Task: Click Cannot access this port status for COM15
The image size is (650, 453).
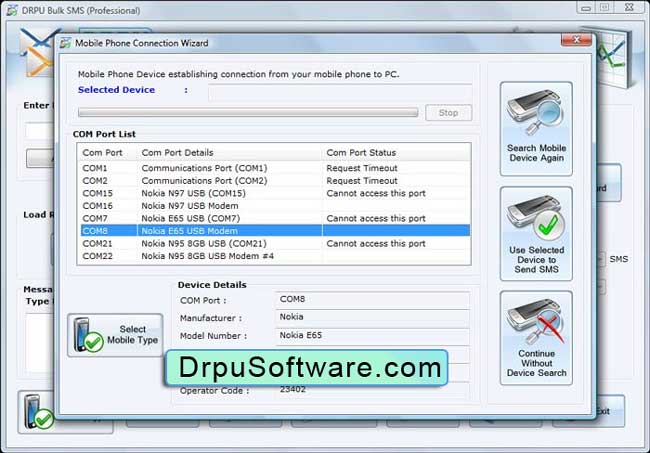Action: (x=376, y=193)
